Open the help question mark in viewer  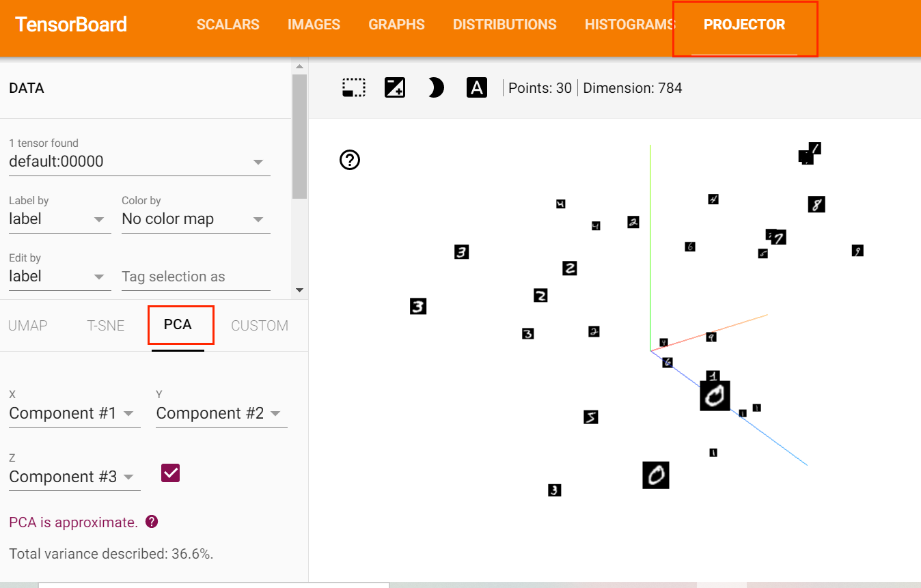[350, 160]
